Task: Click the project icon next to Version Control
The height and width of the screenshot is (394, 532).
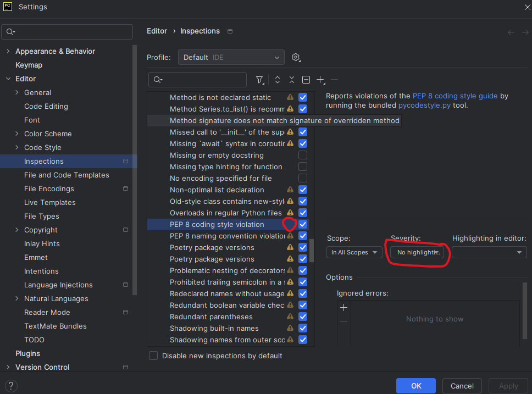Action: 125,367
